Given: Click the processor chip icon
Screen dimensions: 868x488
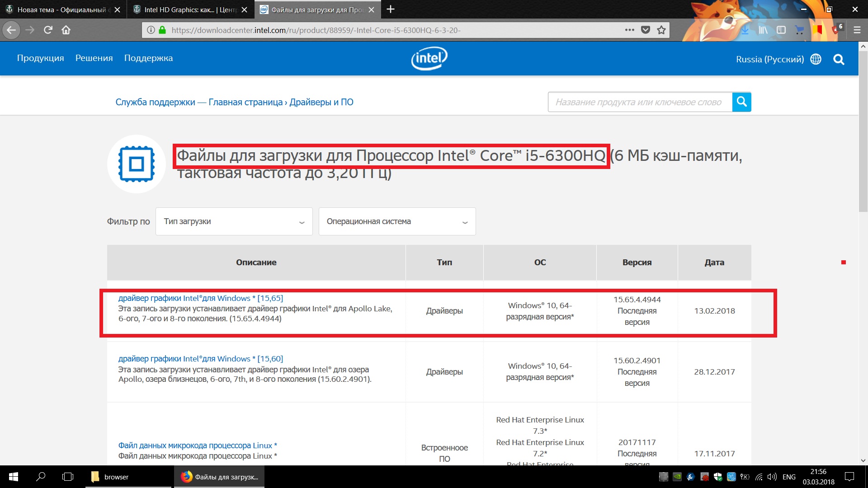Looking at the screenshot, I should tap(137, 164).
